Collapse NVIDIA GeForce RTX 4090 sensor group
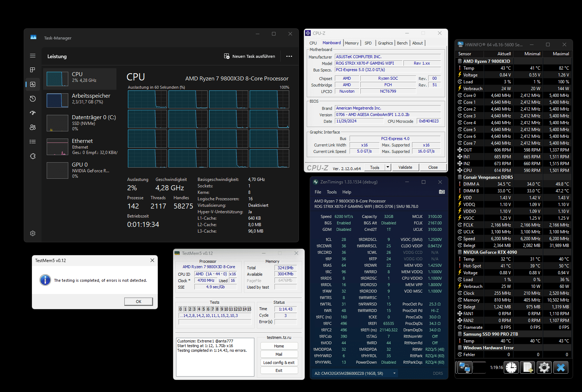This screenshot has height=392, width=582. point(460,252)
